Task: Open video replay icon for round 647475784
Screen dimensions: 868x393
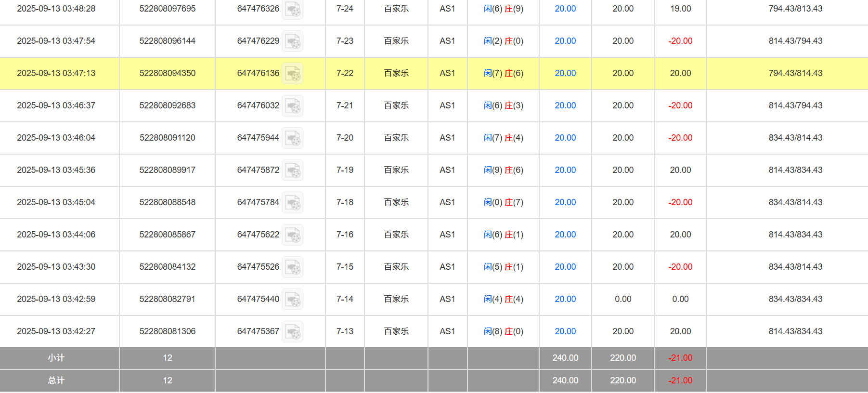Action: [x=292, y=202]
